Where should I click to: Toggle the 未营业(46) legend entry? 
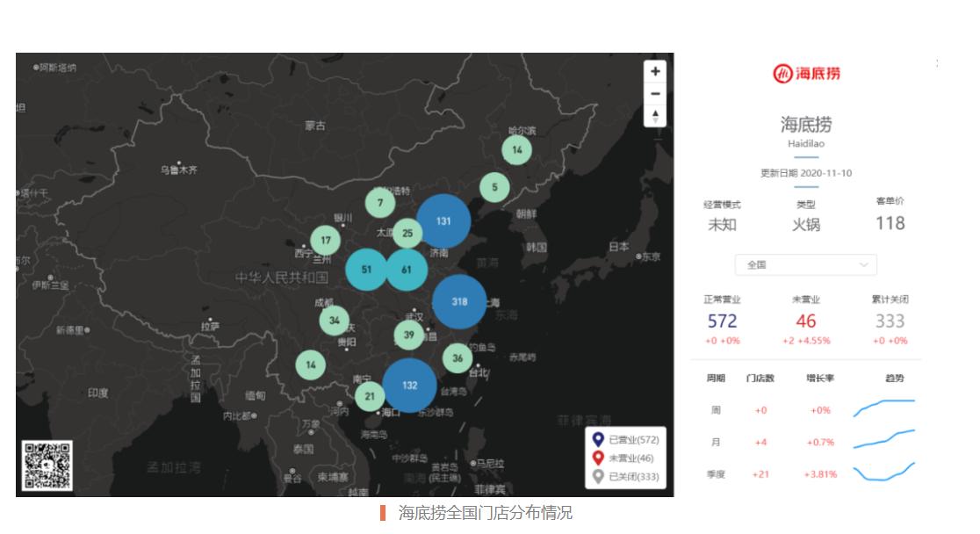pyautogui.click(x=631, y=458)
